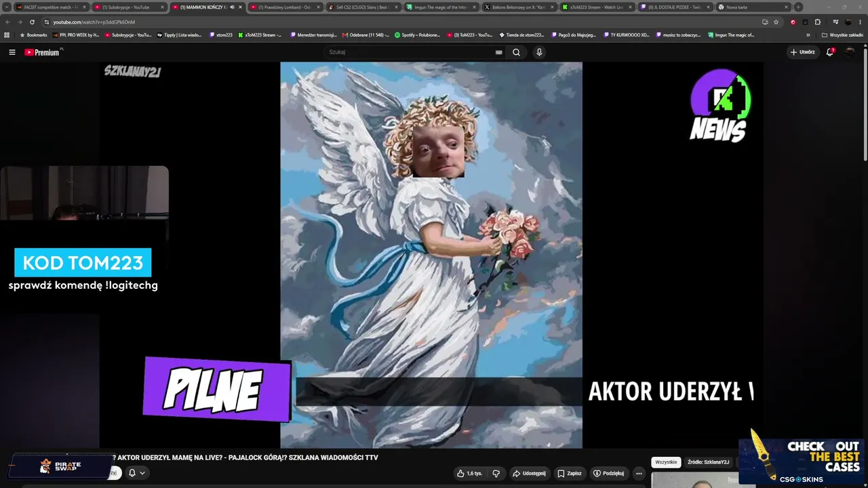
Task: Open the Chrome apps grid icon
Action: 7,35
